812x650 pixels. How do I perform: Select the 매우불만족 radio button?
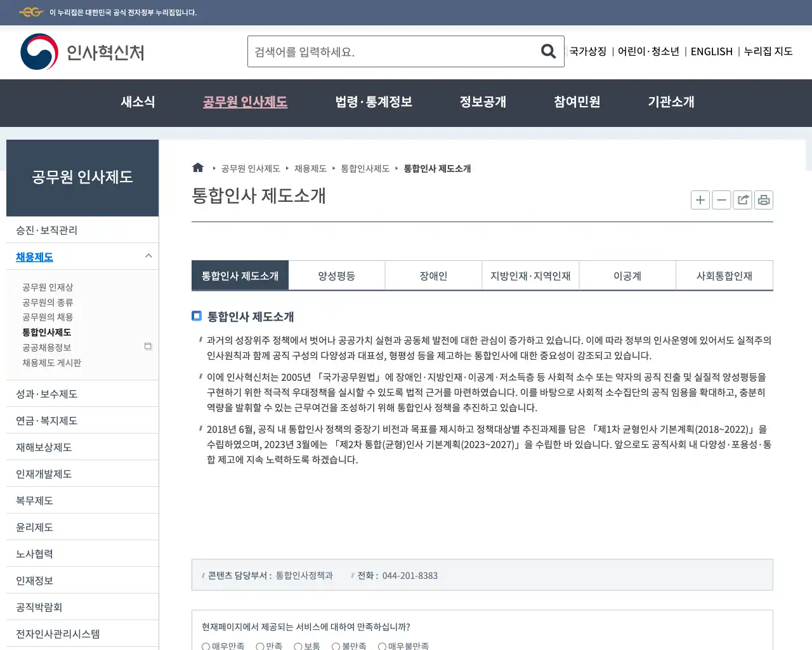click(x=382, y=646)
